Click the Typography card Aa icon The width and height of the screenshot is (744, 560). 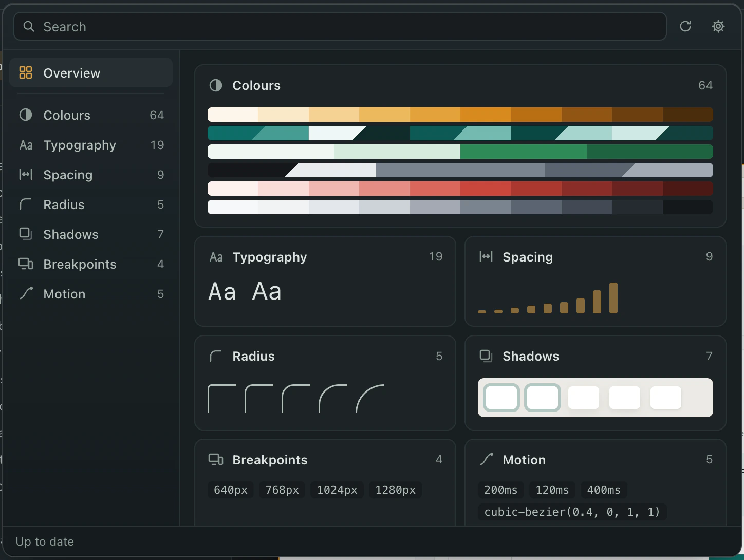(216, 257)
